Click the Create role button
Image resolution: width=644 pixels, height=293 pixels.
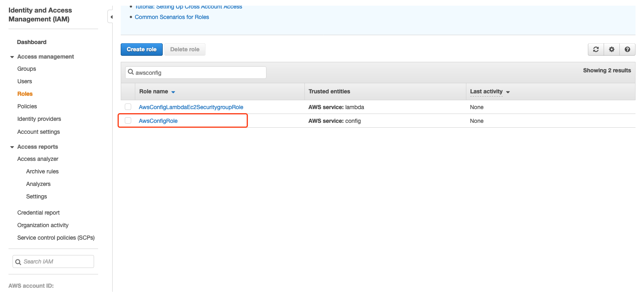[x=142, y=49]
